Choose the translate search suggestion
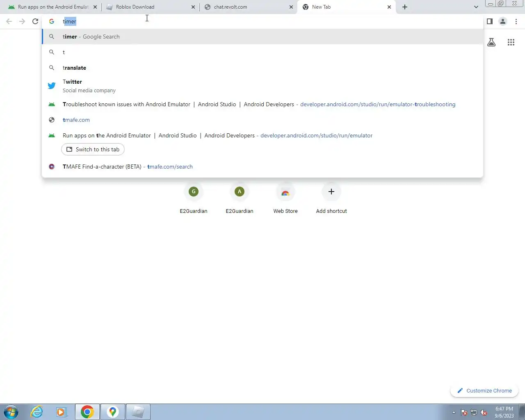 click(262, 68)
